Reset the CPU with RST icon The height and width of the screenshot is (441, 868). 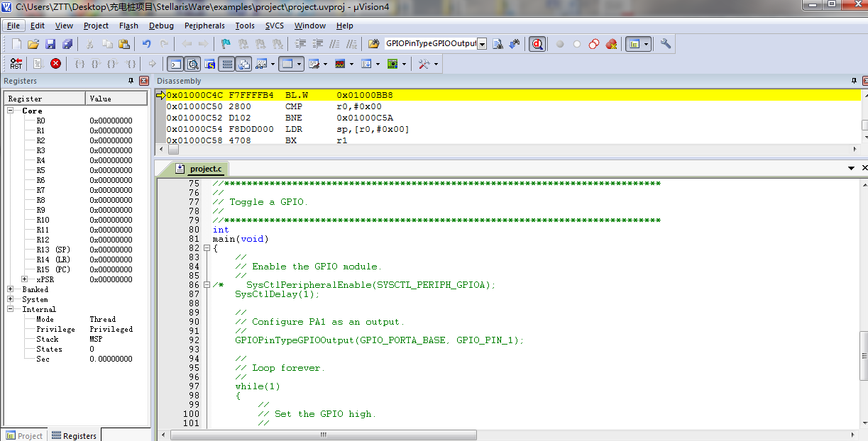click(16, 64)
